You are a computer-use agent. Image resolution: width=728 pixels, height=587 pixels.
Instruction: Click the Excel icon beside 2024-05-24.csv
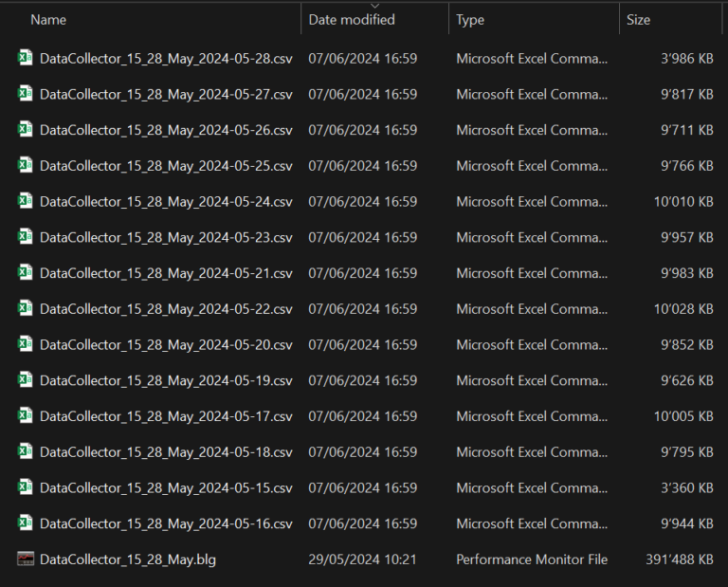[x=26, y=201]
